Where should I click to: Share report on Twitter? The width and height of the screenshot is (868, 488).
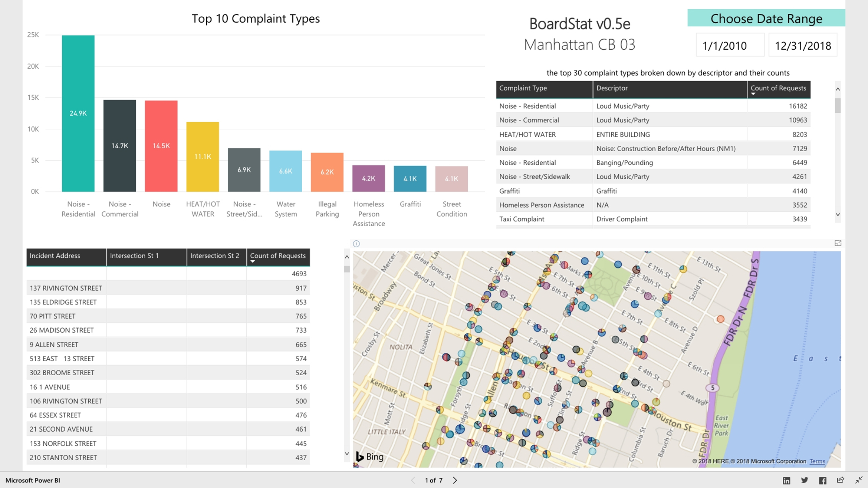click(804, 480)
